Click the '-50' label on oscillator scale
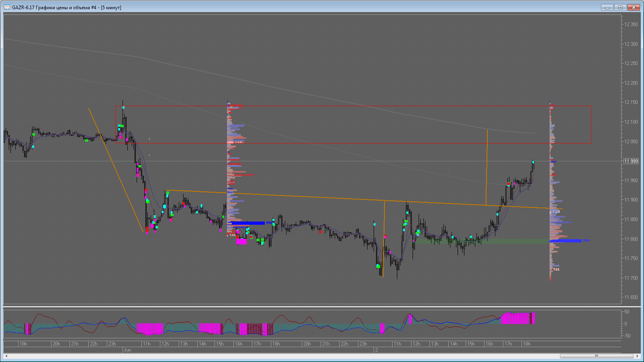The width and height of the screenshot is (644, 362). pyautogui.click(x=627, y=336)
